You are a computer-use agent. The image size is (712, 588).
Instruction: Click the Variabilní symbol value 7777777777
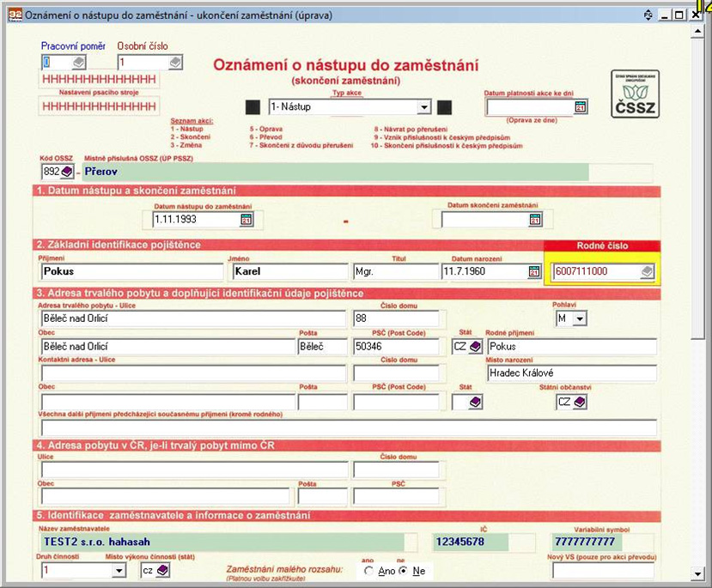coord(585,542)
